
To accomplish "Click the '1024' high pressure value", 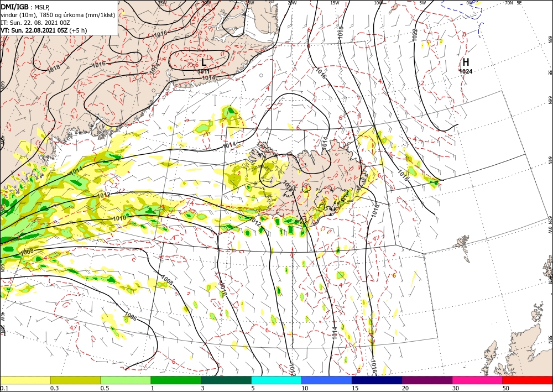I will tap(466, 71).
